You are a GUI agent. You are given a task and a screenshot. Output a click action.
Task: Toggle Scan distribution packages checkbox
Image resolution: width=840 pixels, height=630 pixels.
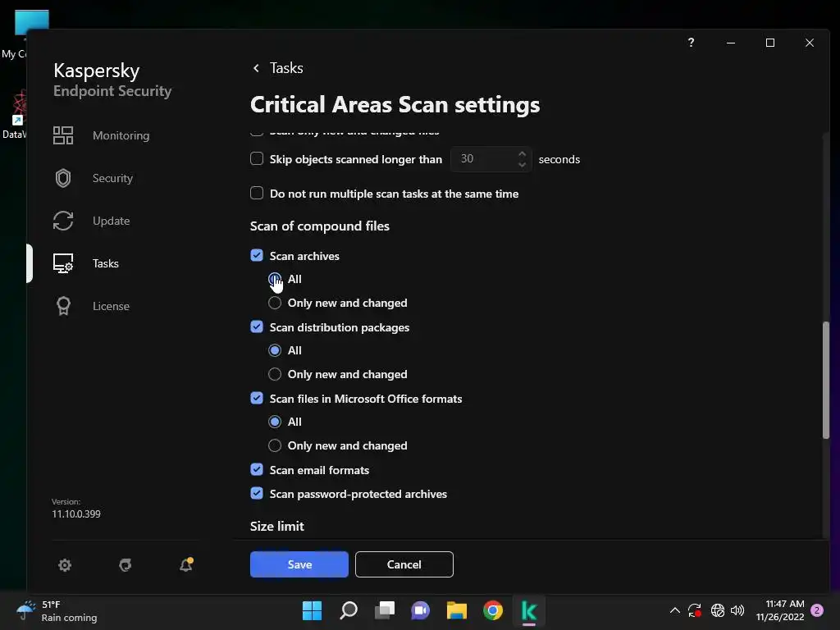257,326
